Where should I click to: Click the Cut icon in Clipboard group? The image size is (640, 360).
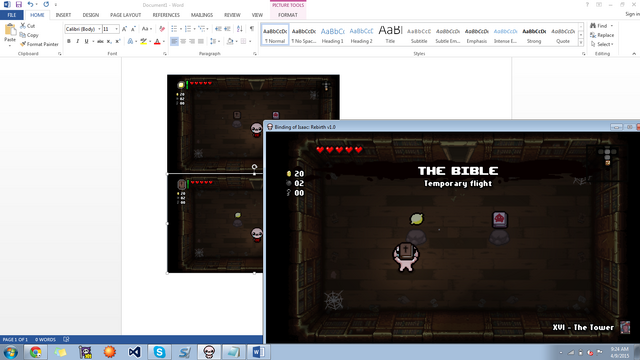pyautogui.click(x=27, y=26)
